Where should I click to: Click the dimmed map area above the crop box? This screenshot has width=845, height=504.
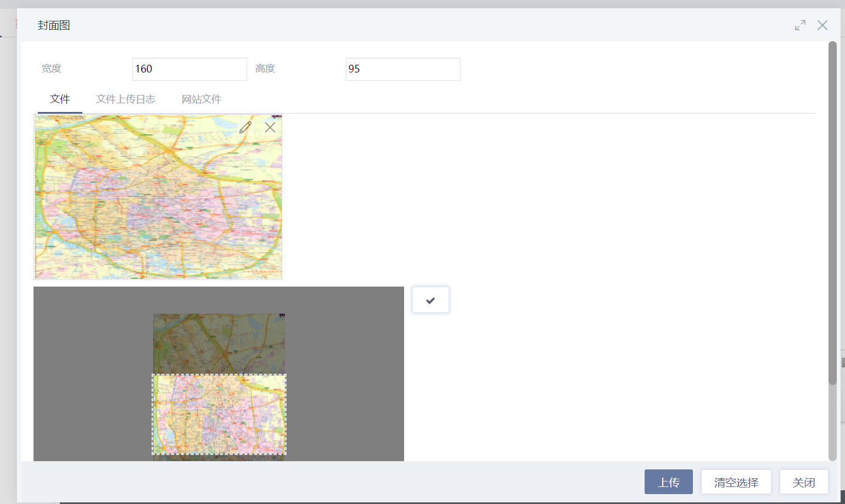click(219, 343)
